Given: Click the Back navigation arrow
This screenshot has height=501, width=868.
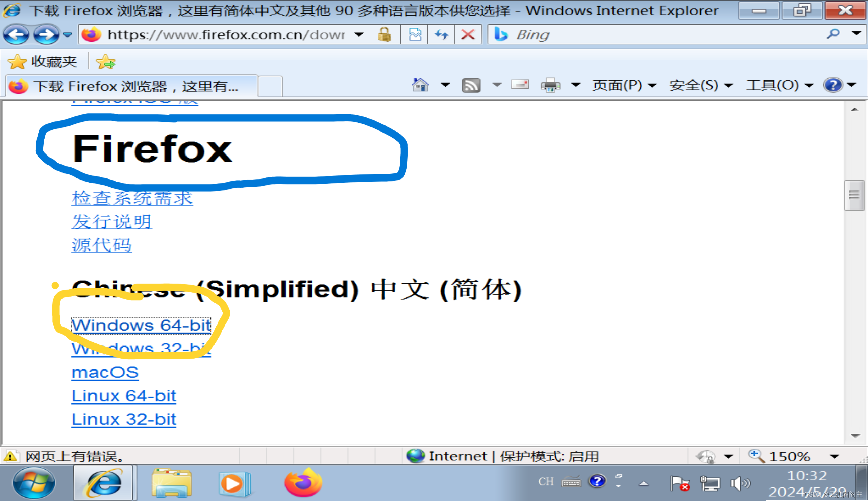Looking at the screenshot, I should pyautogui.click(x=16, y=34).
